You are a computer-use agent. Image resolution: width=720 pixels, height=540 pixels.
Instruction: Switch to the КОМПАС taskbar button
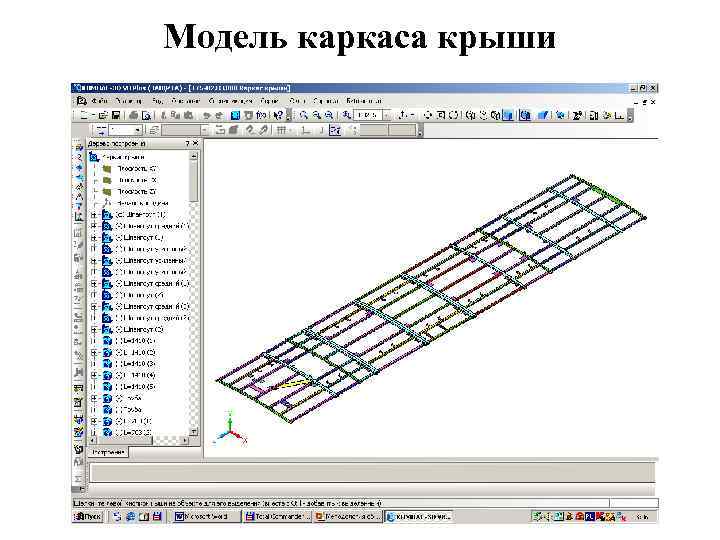click(419, 517)
